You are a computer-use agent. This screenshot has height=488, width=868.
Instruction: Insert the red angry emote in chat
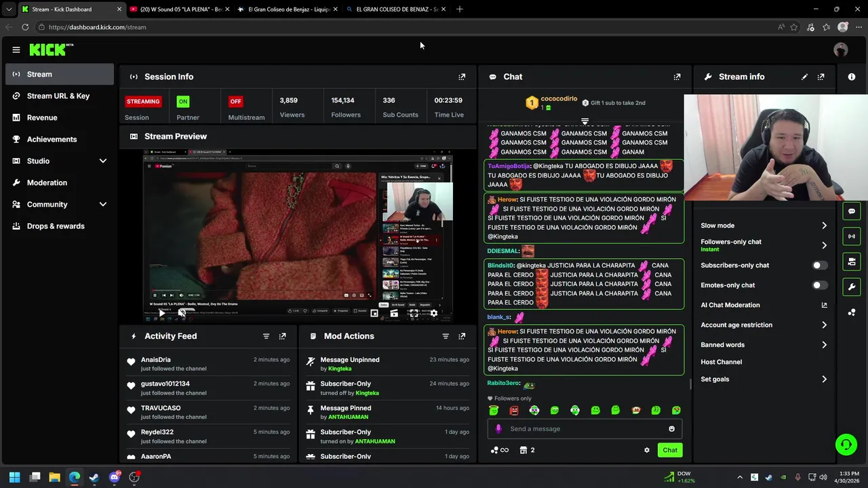(x=514, y=411)
